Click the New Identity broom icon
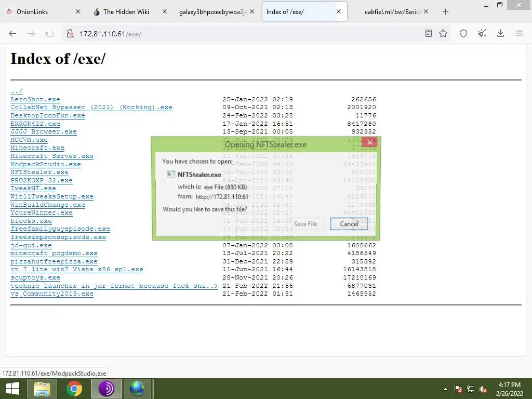Screen dimensions: 532x399 pyautogui.click(x=482, y=33)
